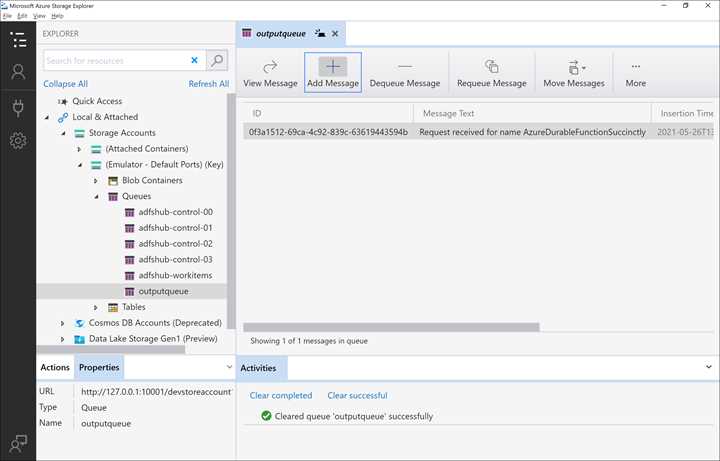
Task: Click the Insertion Time column header
Action: pyautogui.click(x=683, y=113)
